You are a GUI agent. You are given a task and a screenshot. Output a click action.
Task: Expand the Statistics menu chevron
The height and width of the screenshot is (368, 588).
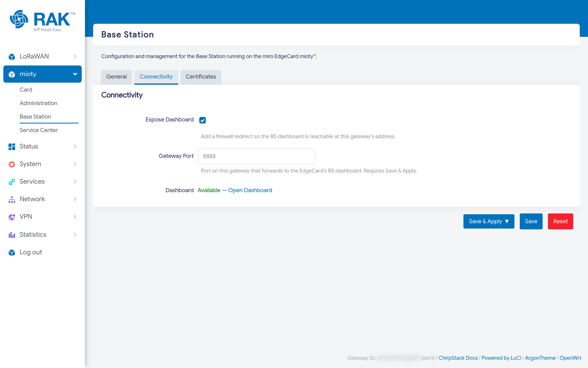tap(75, 235)
